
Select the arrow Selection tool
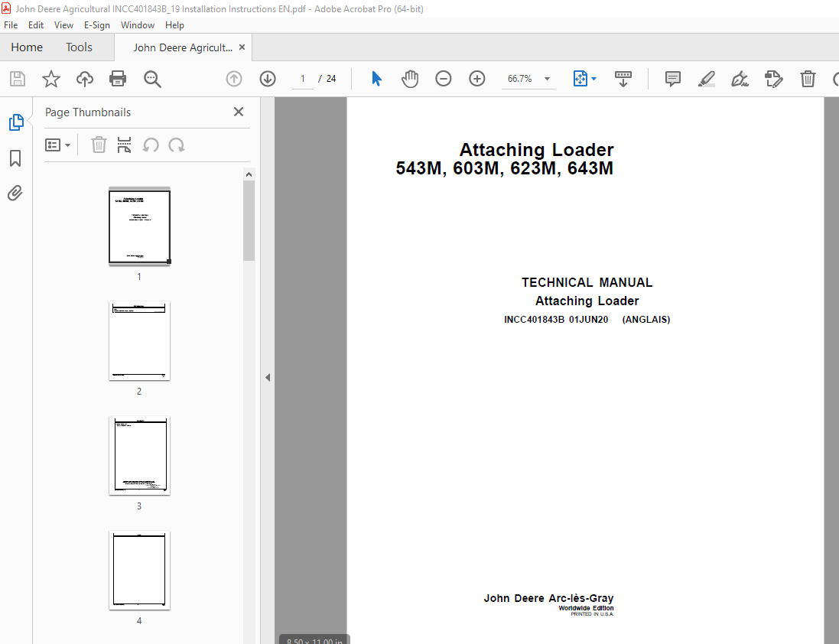[x=377, y=79]
